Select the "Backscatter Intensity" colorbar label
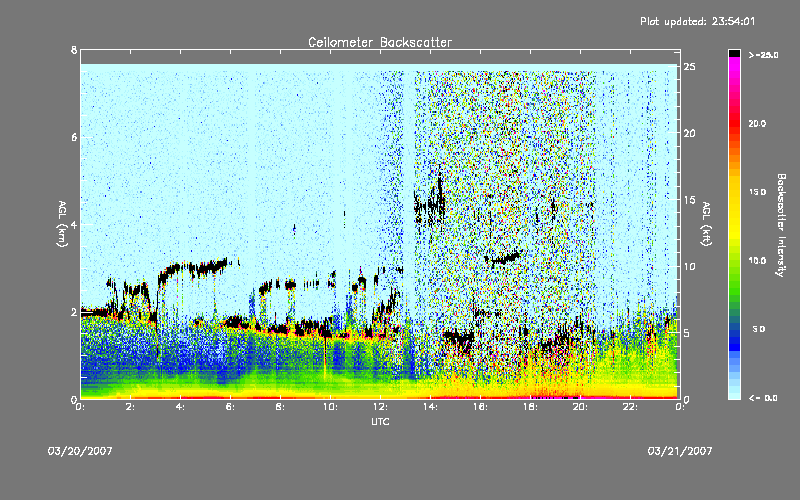800x500 pixels. [781, 225]
